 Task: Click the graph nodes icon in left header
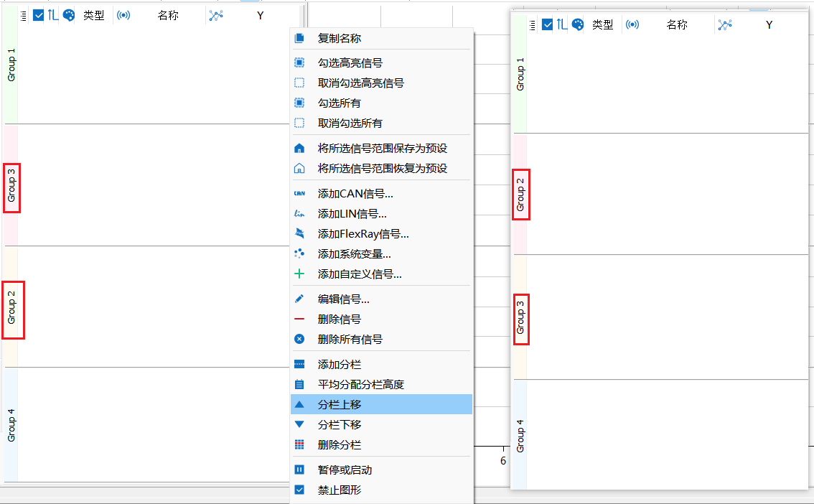pyautogui.click(x=216, y=16)
